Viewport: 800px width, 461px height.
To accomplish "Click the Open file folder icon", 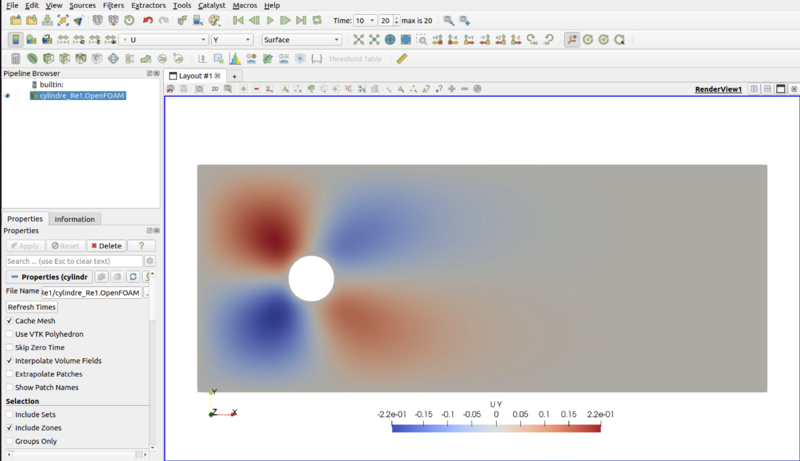I will click(x=16, y=20).
